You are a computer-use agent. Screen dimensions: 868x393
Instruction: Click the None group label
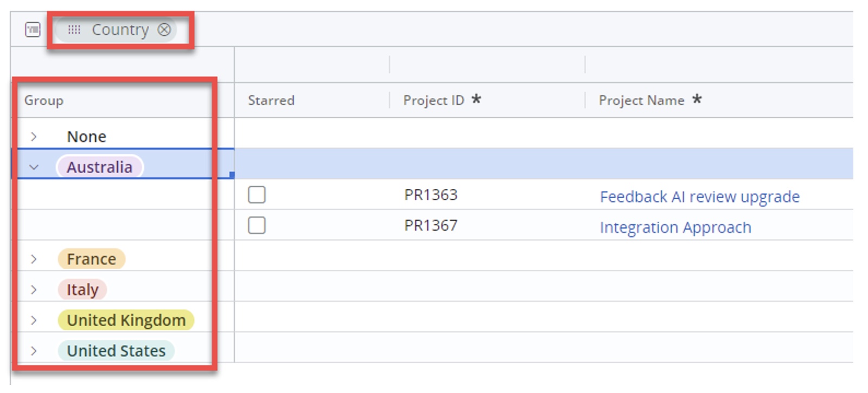[x=86, y=136]
